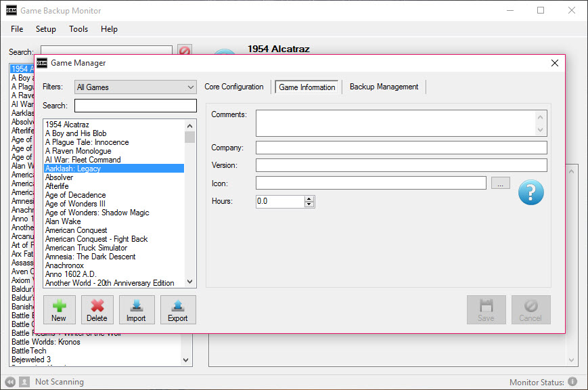The height and width of the screenshot is (390, 588).
Task: Select Afterlife in the game list
Action: 57,186
